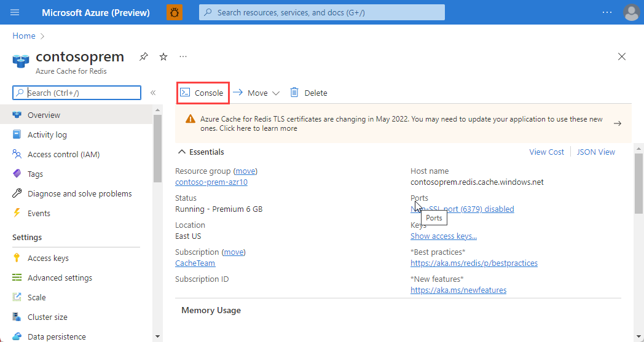This screenshot has width=644, height=342.
Task: Mark contosoprem as favorite with star
Action: pyautogui.click(x=163, y=56)
